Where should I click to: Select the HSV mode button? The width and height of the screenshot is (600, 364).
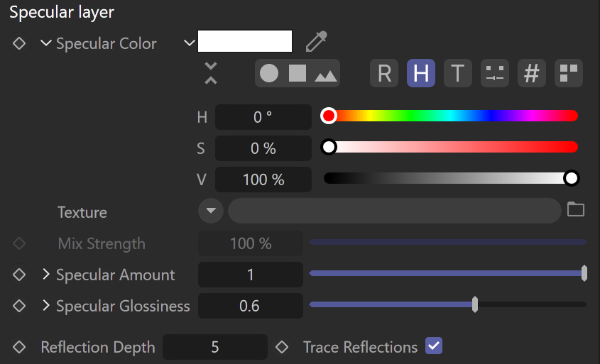(x=421, y=73)
